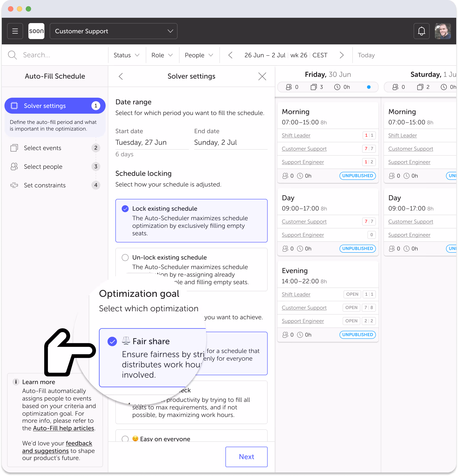
Task: Switch to the Select events step
Action: coord(42,148)
